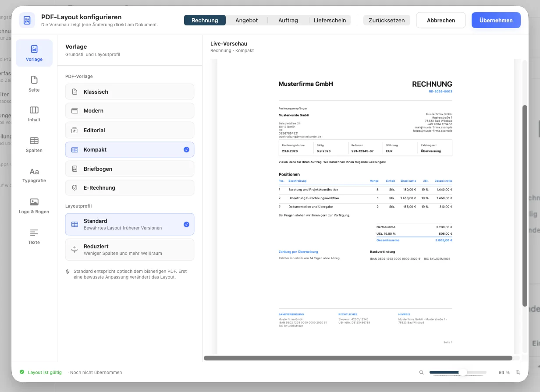This screenshot has height=392, width=540.
Task: Click the Layoutprofil section label
Action: pyautogui.click(x=78, y=206)
